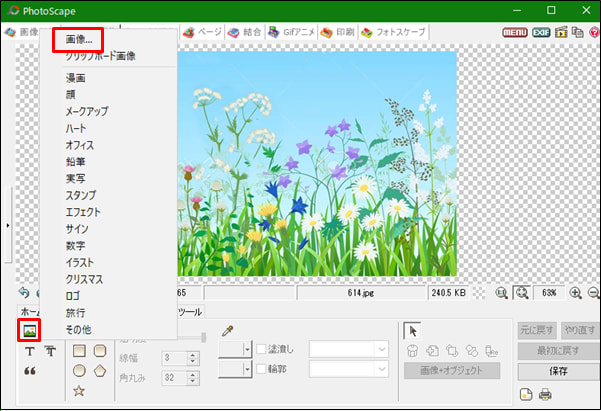Image resolution: width=601 pixels, height=411 pixels.
Task: Activate the color picker eyedropper
Action: 228,331
